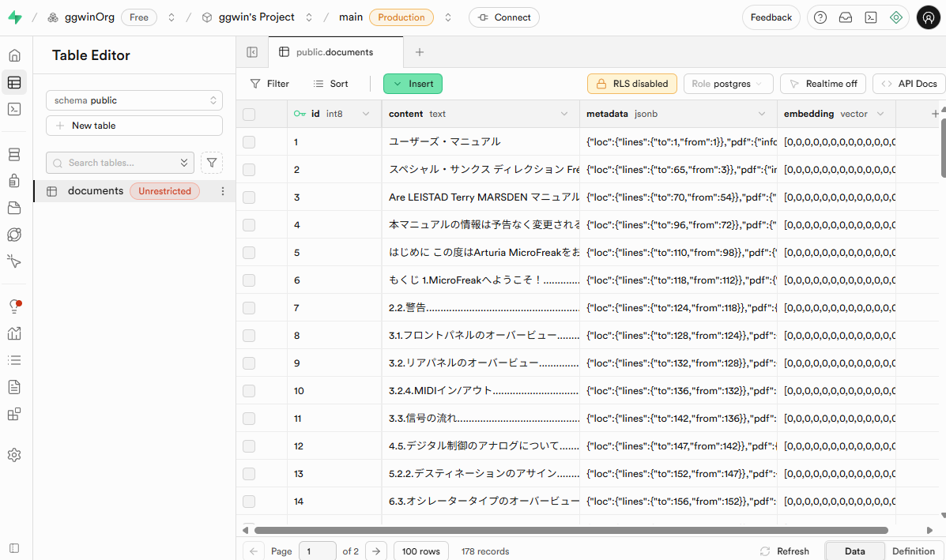The height and width of the screenshot is (560, 946).
Task: Open the green AI assistant diamond icon
Action: coord(896,17)
